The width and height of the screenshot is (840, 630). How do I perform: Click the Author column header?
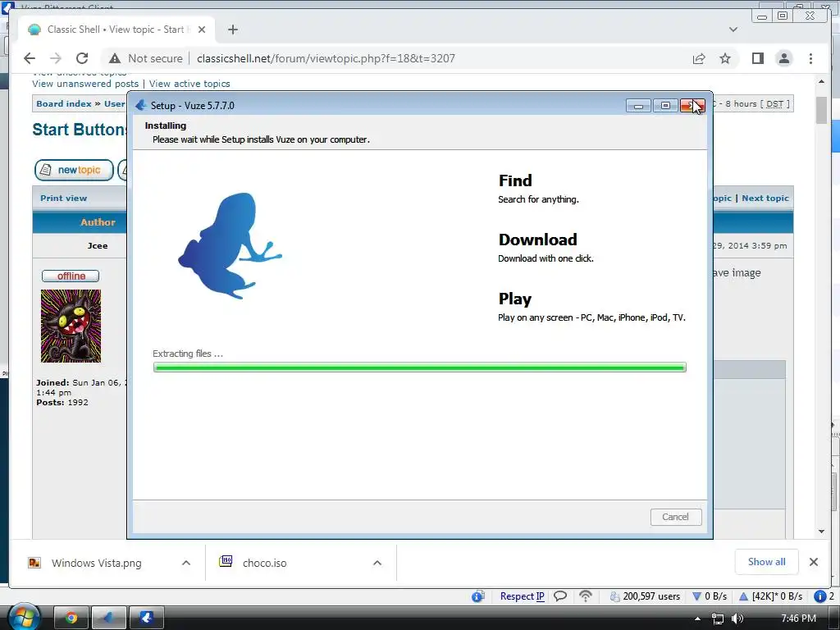pos(98,222)
